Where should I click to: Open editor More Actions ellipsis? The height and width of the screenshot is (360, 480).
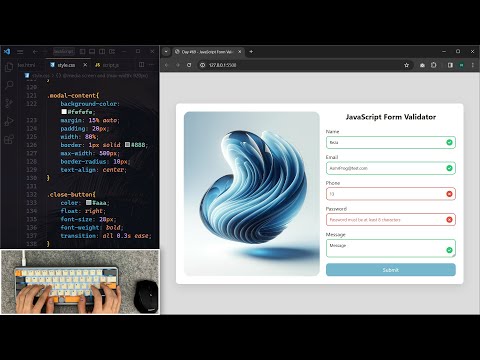151,65
